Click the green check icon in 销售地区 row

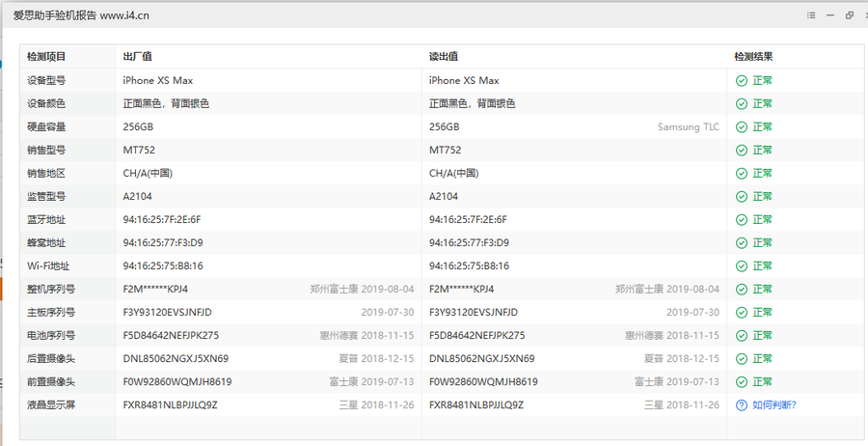click(x=742, y=174)
